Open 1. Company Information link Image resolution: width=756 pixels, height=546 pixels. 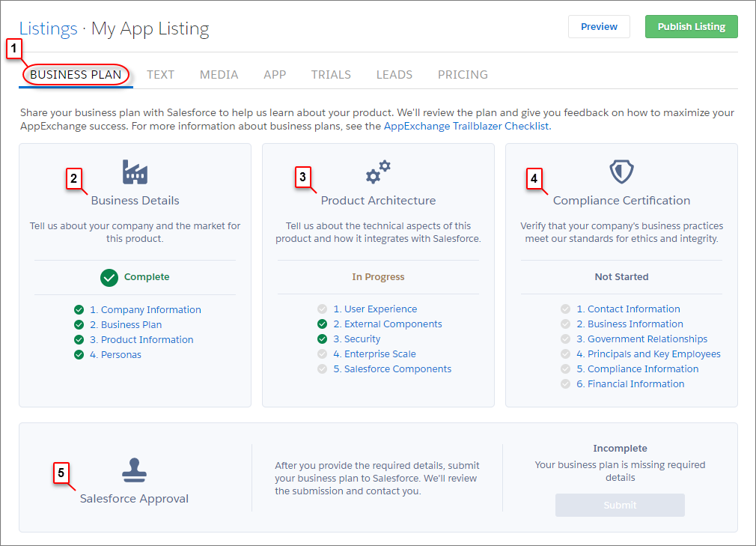(x=145, y=309)
